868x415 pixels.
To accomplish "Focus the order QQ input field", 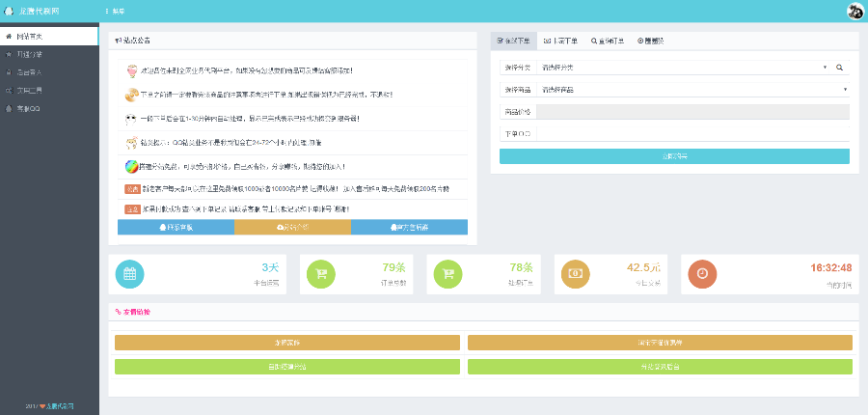I will tap(692, 134).
